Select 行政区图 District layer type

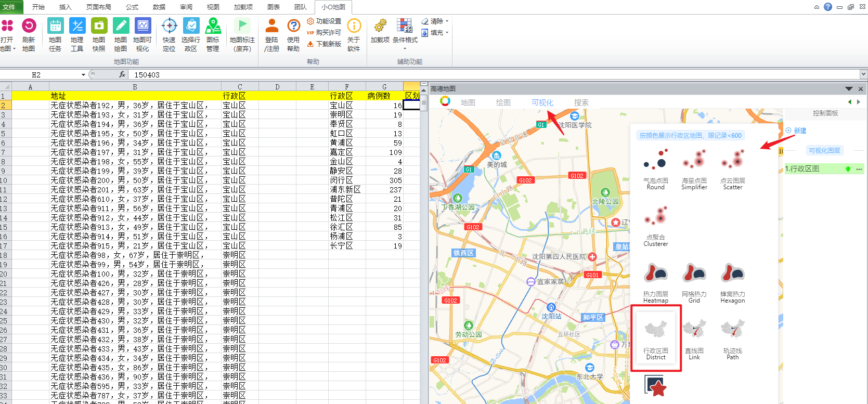point(655,338)
